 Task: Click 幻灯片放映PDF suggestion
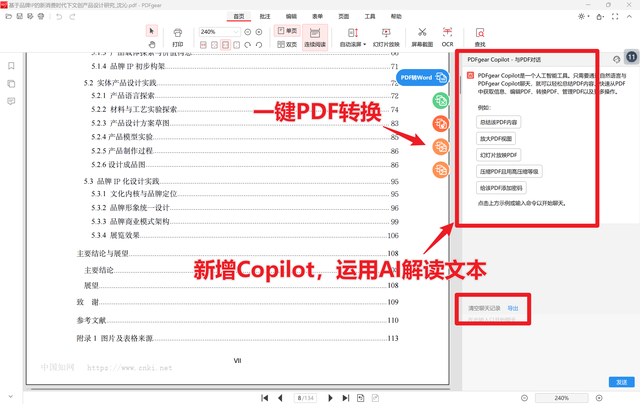pyautogui.click(x=499, y=155)
